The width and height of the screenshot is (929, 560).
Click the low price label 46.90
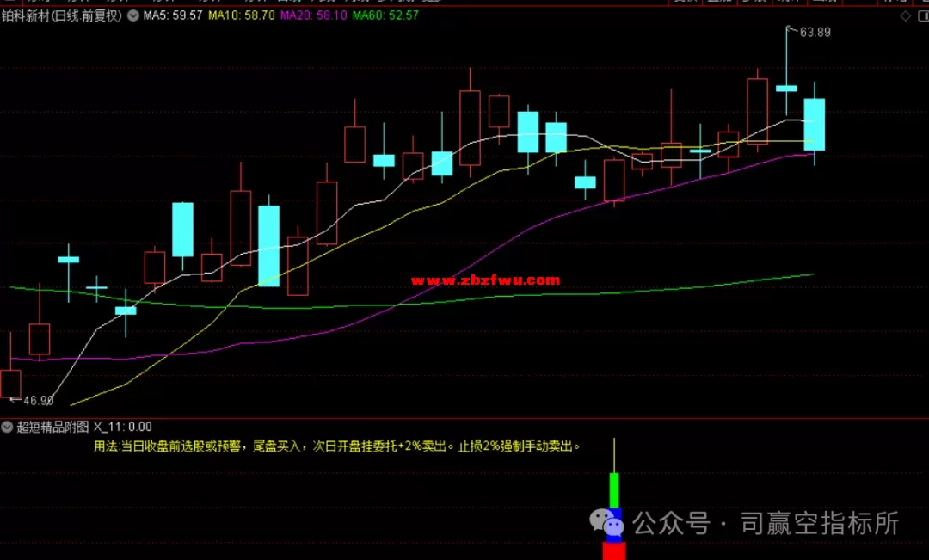tap(39, 401)
